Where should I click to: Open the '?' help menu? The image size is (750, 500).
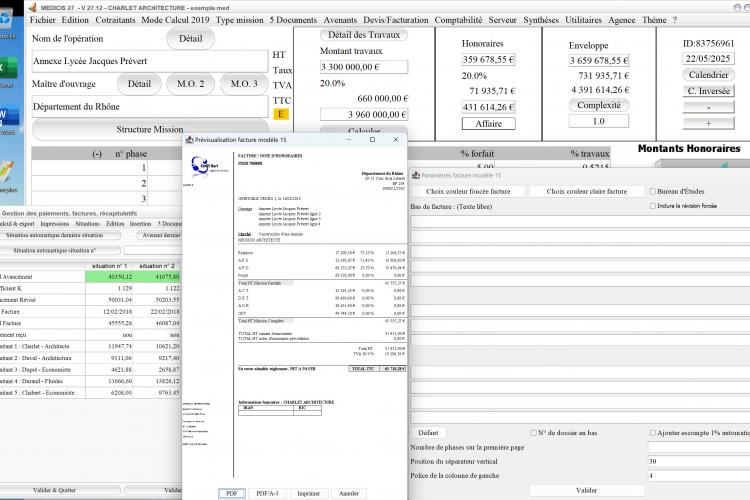(x=674, y=20)
